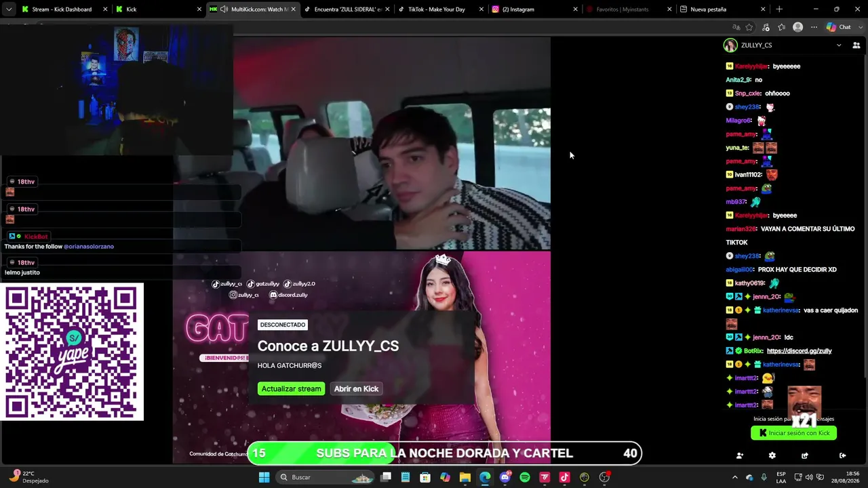Open the Windows Start menu
This screenshot has width=868, height=488.
[x=264, y=477]
